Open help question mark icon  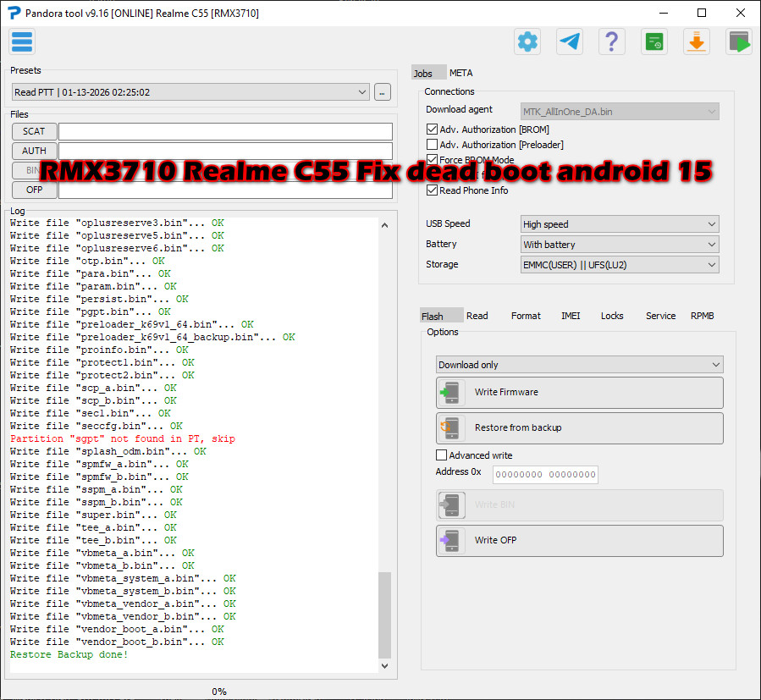[611, 41]
